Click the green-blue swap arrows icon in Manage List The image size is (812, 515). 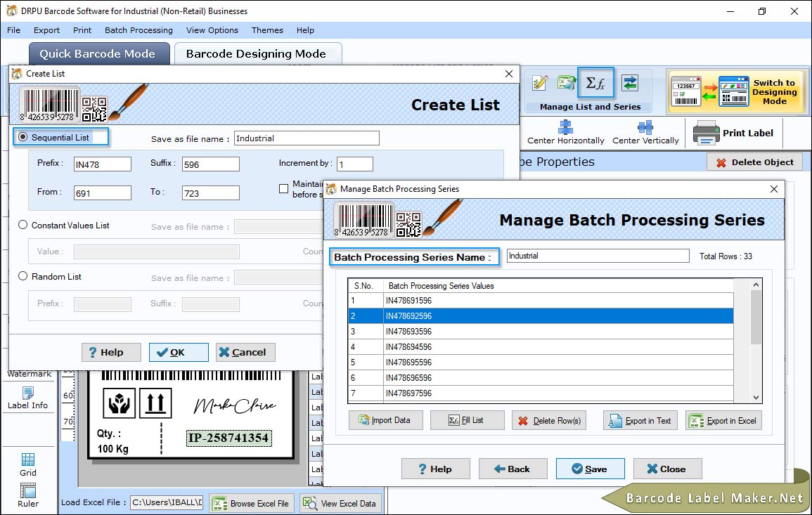(630, 83)
